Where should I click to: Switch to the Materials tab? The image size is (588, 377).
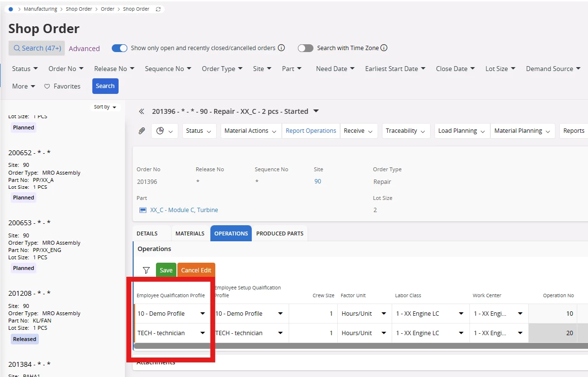[190, 233]
